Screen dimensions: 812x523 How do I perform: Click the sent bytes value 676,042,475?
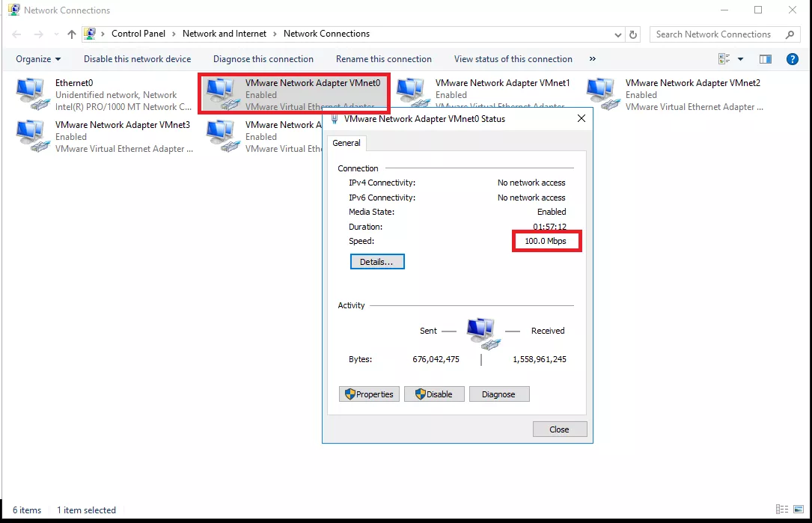point(436,359)
